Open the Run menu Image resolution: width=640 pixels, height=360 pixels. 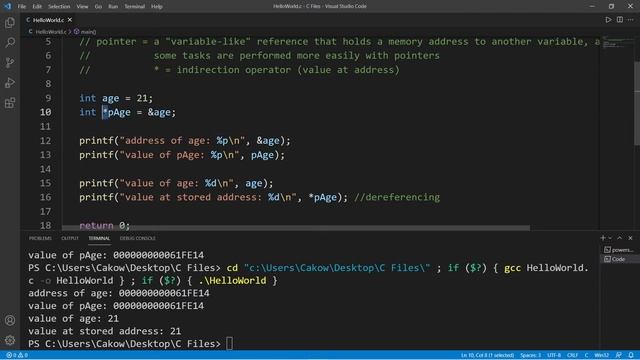click(113, 7)
